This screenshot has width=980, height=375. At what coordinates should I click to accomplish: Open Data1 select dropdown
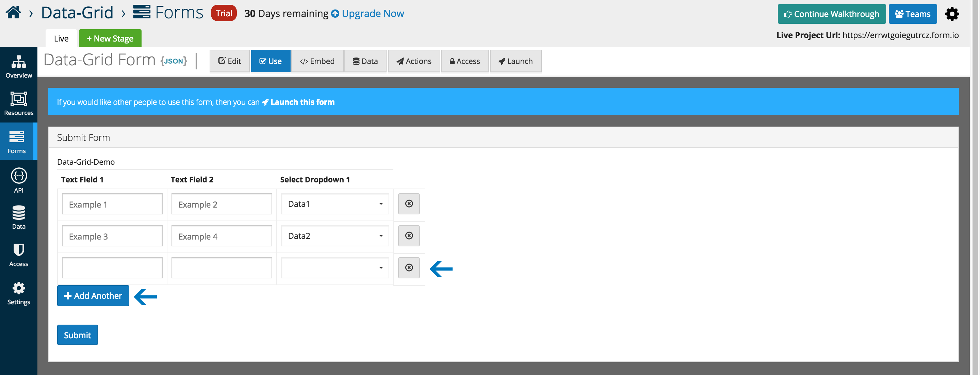point(335,204)
